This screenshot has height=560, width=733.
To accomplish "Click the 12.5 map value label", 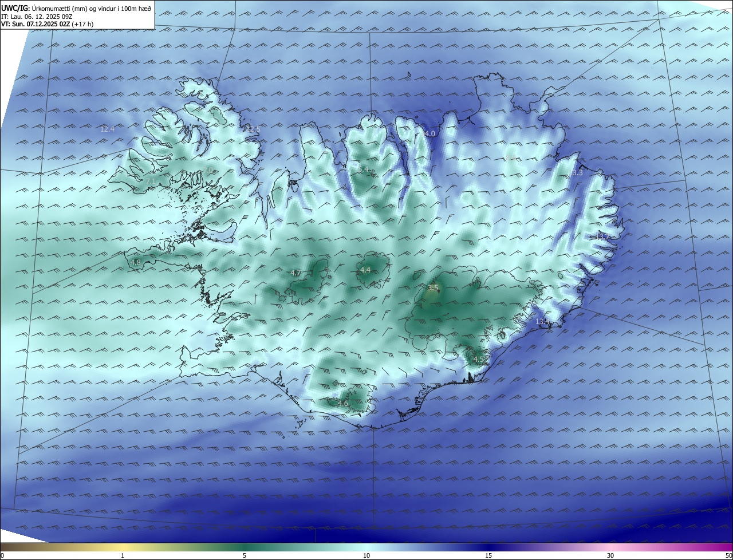I will point(253,129).
